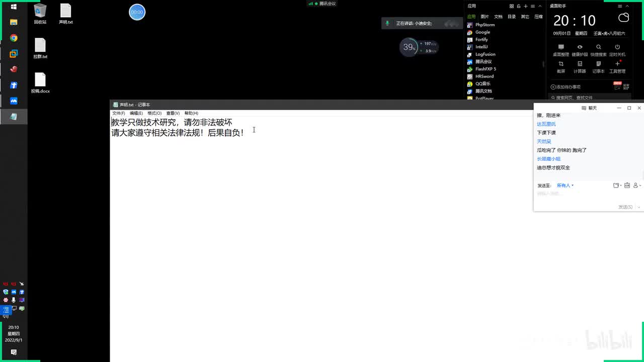
Task: Launch Fortify from the app list
Action: coord(477,39)
